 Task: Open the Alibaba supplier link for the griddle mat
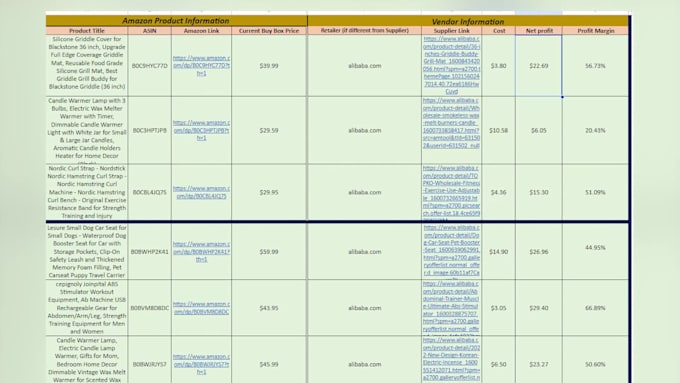coord(451,65)
